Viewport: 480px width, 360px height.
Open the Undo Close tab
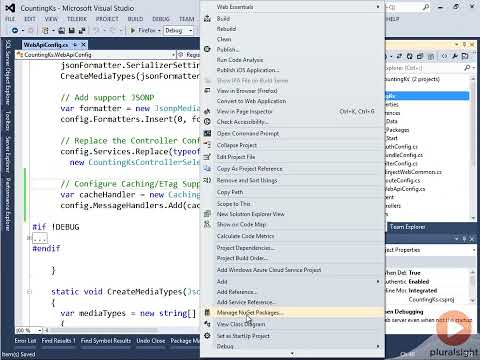pyautogui.click(x=151, y=341)
